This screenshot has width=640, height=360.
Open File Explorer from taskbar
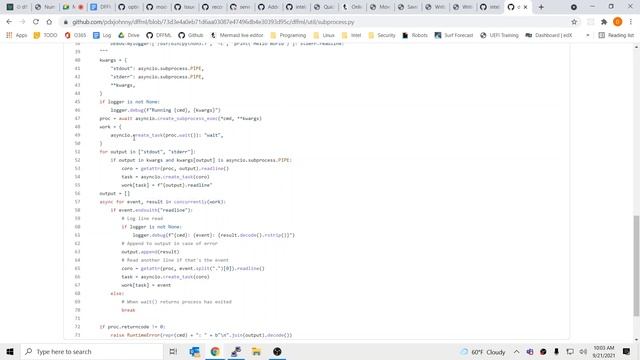pos(256,351)
